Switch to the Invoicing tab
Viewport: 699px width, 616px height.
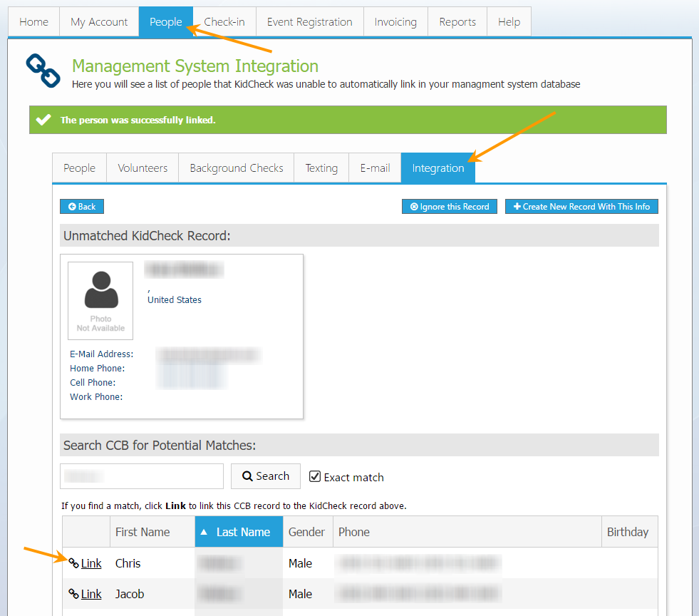pos(396,22)
